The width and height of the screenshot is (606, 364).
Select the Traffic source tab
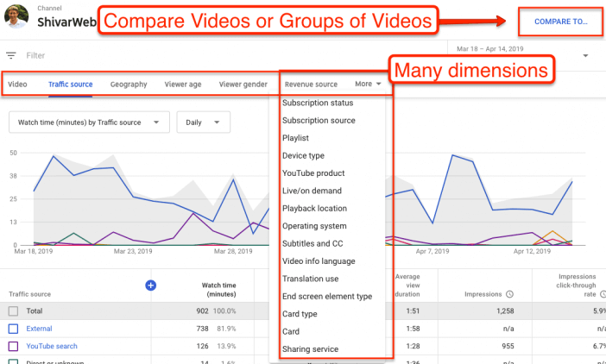coord(70,85)
